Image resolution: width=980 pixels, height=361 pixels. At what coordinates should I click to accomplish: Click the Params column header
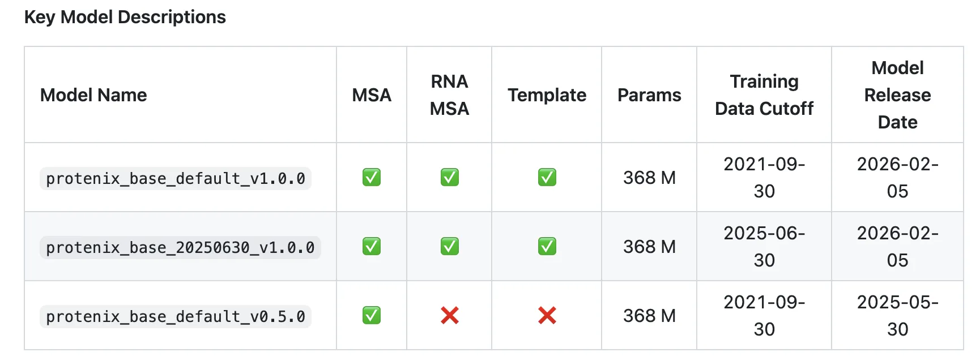pyautogui.click(x=649, y=95)
